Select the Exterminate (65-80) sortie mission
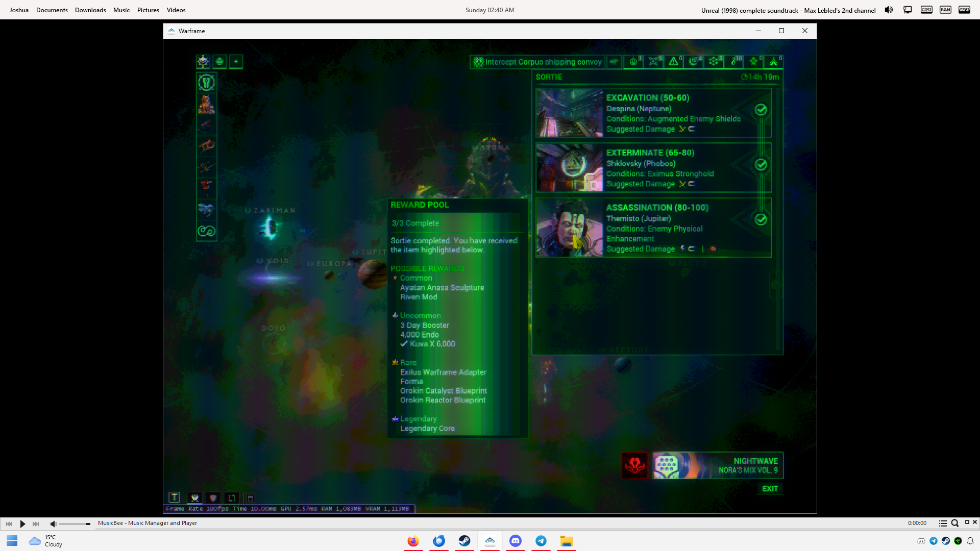Screen dimensions: 980x551 coord(653,168)
